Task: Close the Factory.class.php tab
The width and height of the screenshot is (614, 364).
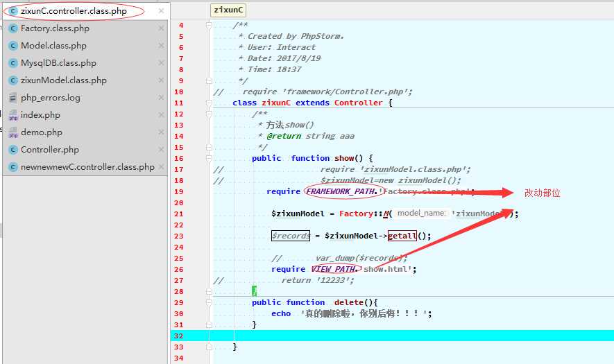Action: pyautogui.click(x=161, y=28)
